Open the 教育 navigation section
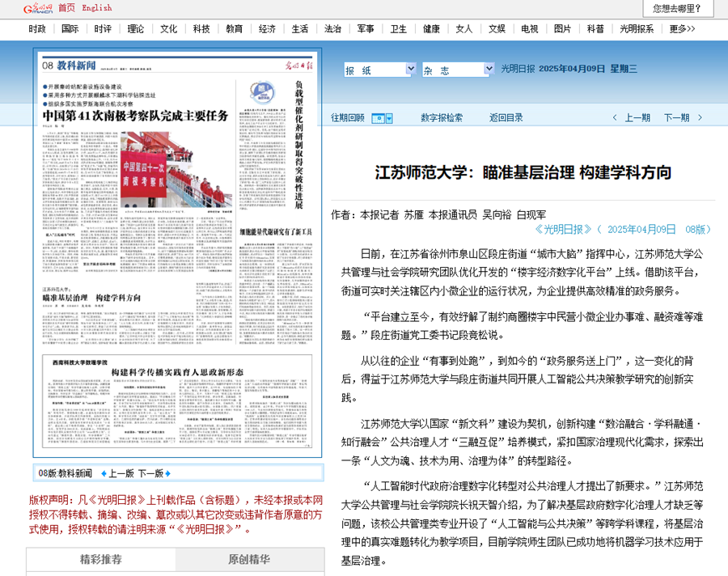Viewport: 728px width, 576px height. click(234, 29)
